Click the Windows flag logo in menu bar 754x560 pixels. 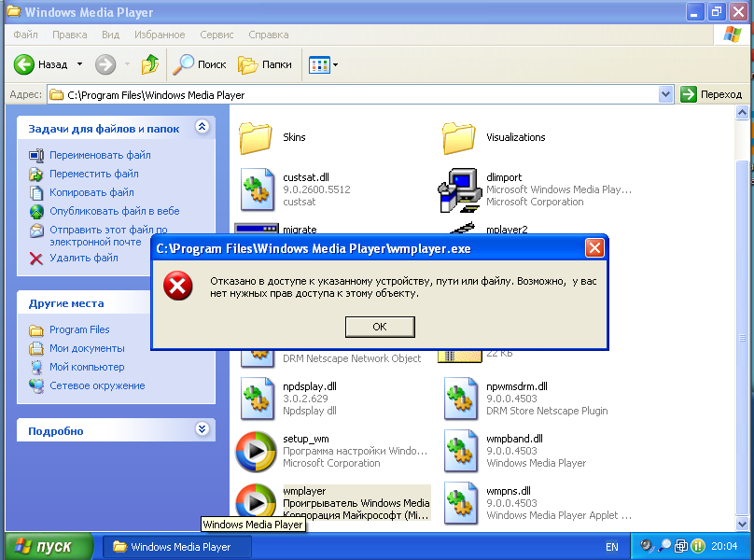(732, 35)
